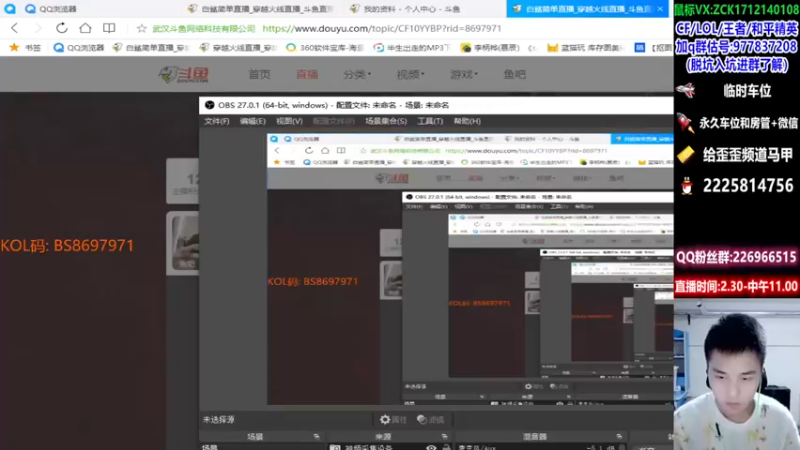Open the 360软件宝库 bookmark
Viewport: 800px width, 450px height.
324,47
